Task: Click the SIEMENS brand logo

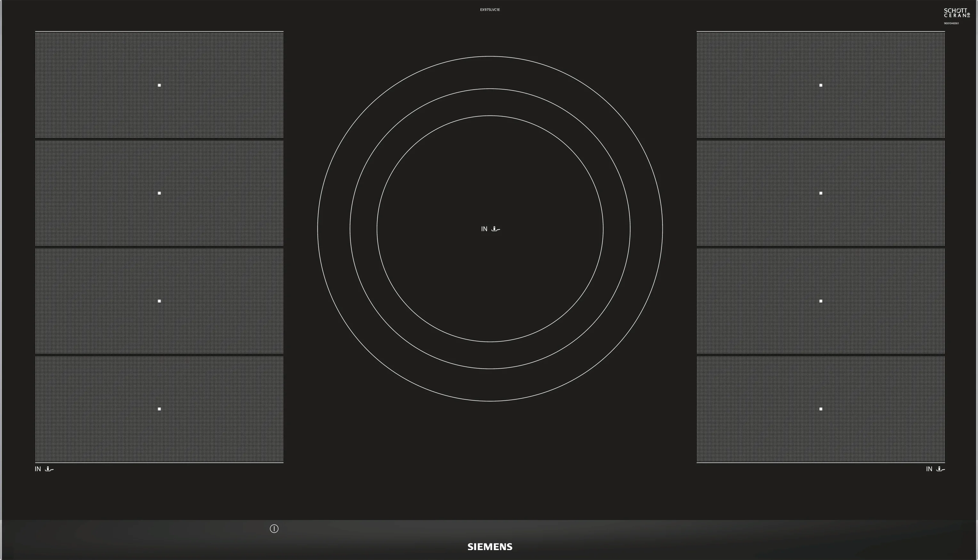Action: pyautogui.click(x=490, y=547)
